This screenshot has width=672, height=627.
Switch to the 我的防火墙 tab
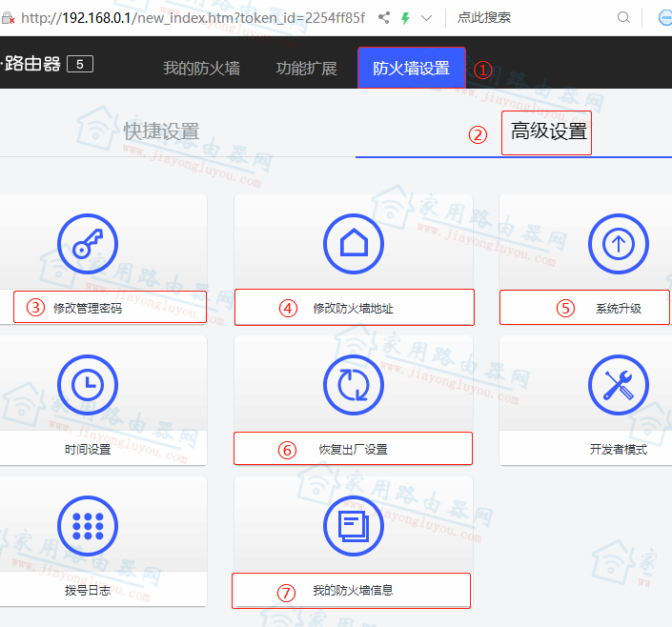(x=201, y=69)
